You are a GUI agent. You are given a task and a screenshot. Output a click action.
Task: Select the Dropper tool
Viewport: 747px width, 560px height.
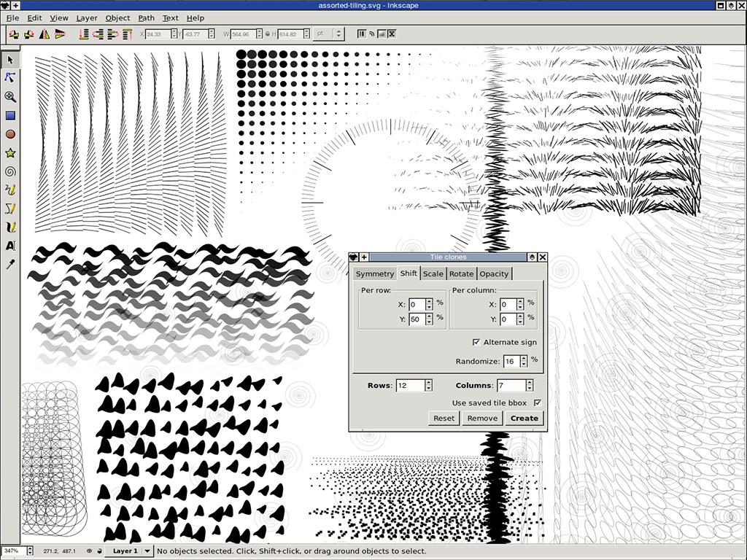click(10, 264)
